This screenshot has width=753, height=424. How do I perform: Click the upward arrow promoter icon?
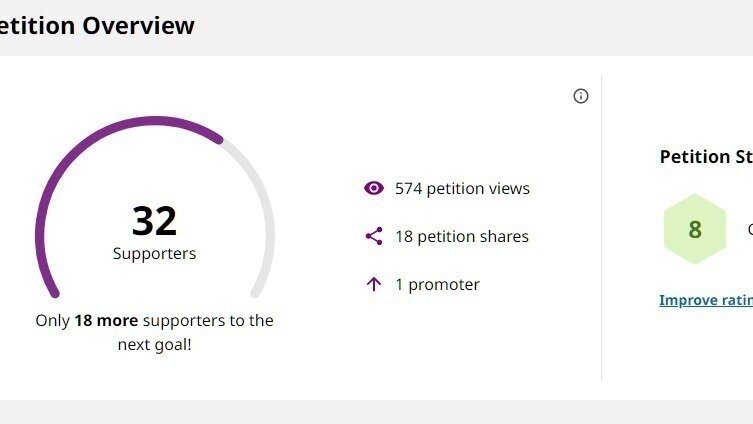pos(374,284)
